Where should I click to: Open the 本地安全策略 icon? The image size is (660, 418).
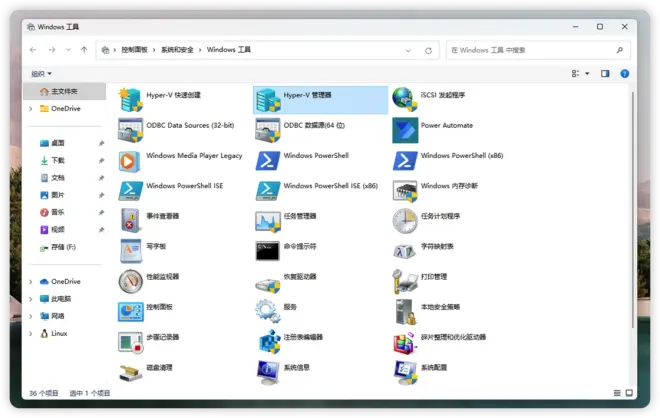tap(405, 312)
